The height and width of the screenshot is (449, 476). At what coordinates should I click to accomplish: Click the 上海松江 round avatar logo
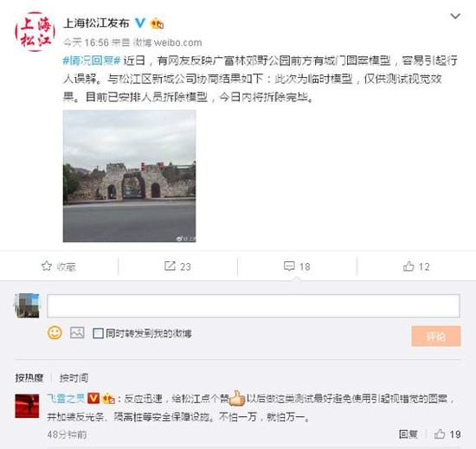[x=35, y=31]
